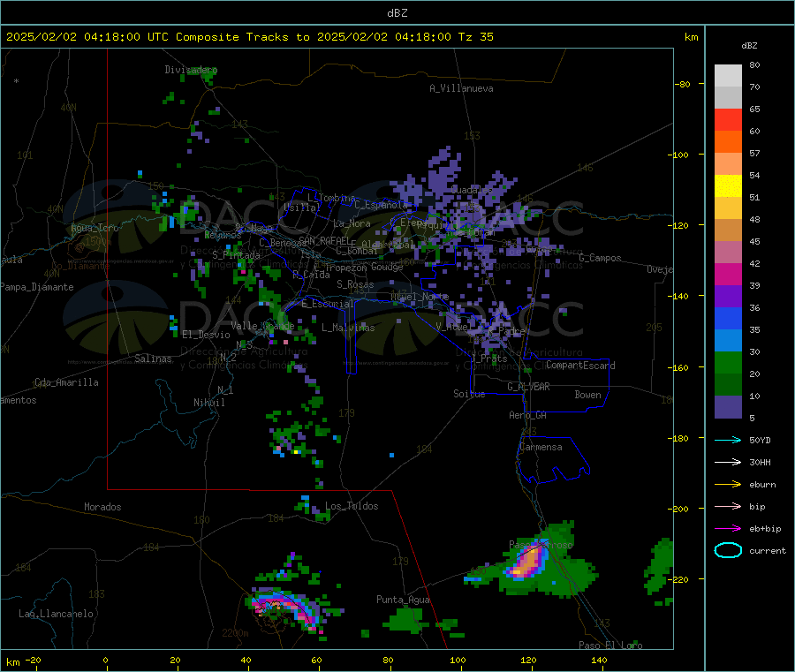The width and height of the screenshot is (795, 672).
Task: Click the -200 km vertical axis tick
Action: (x=680, y=509)
